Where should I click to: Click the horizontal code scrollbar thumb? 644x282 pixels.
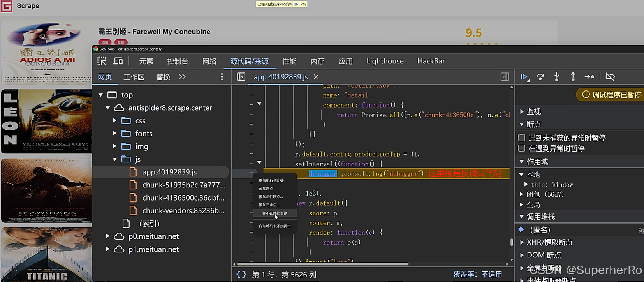pos(323,264)
